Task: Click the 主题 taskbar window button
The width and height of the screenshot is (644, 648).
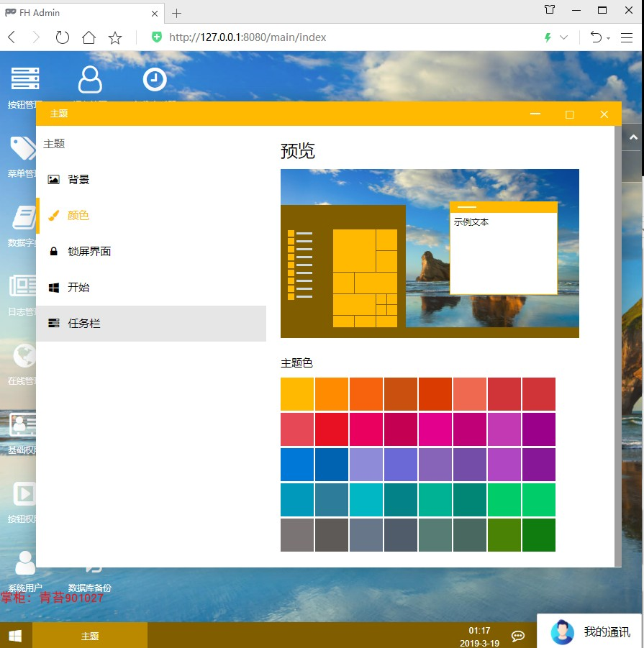Action: [90, 636]
